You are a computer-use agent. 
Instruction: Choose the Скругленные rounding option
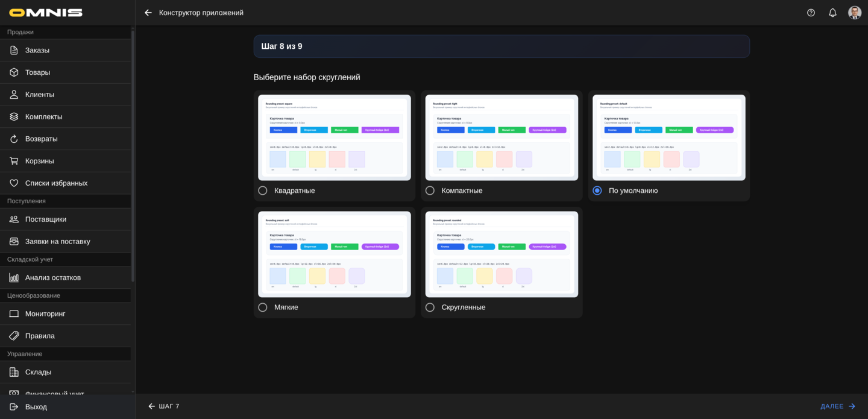[430, 307]
